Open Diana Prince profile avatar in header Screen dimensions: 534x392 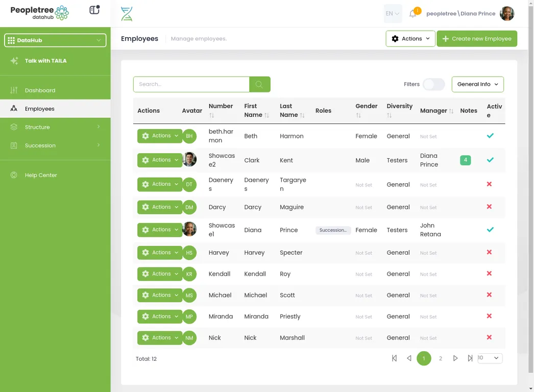point(507,14)
